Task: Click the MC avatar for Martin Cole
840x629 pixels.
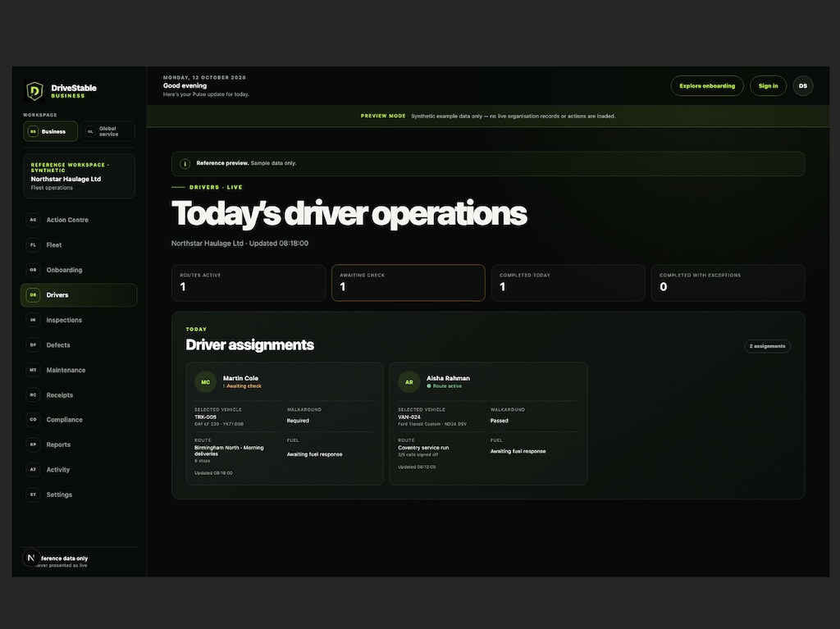Action: [x=205, y=382]
